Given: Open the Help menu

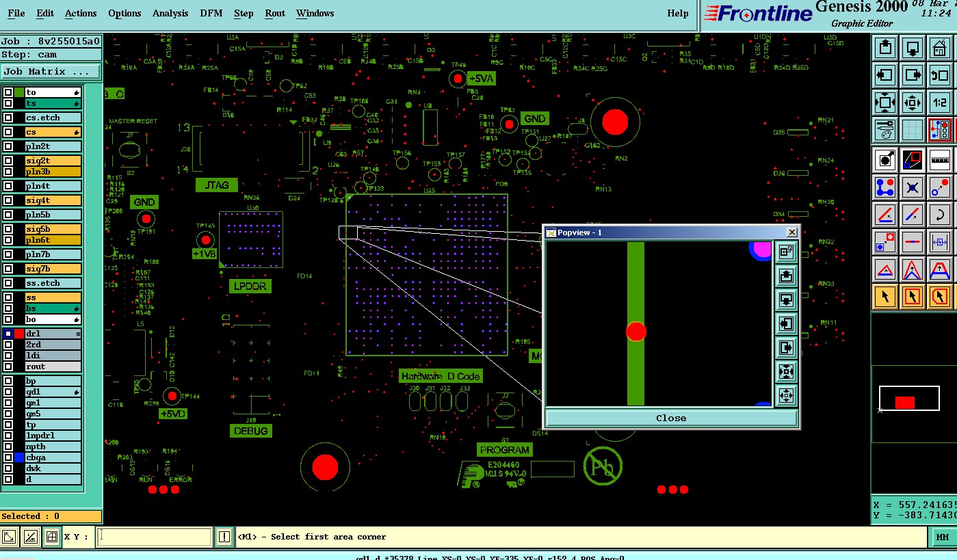Looking at the screenshot, I should click(678, 13).
